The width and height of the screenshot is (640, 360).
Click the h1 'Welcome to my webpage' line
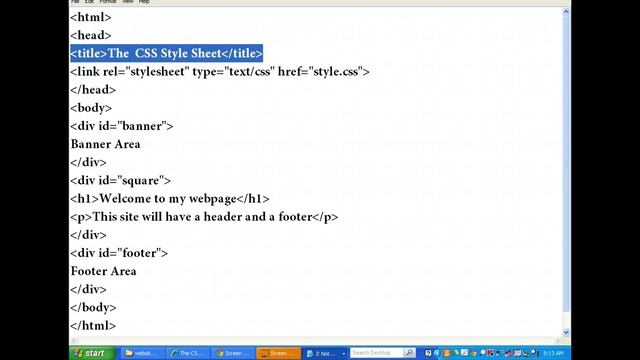point(170,199)
